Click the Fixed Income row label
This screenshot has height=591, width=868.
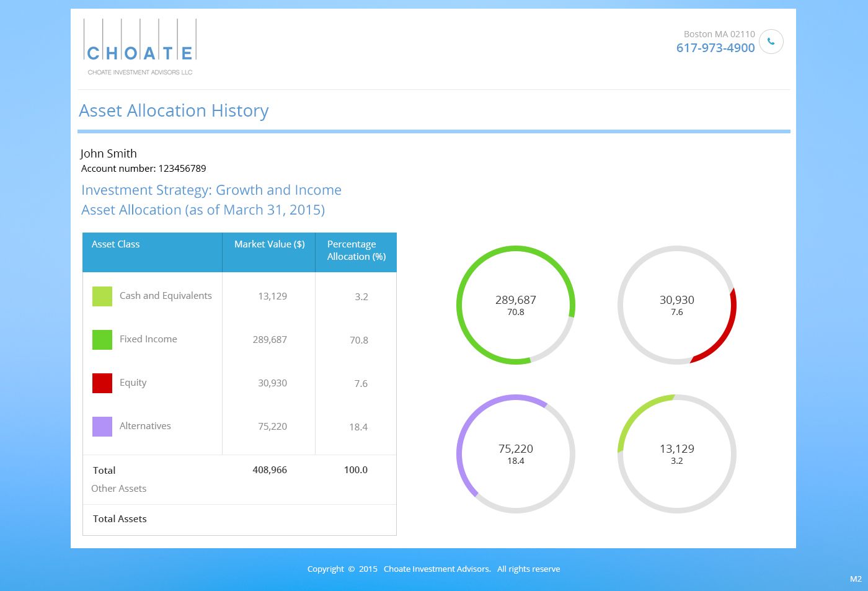pos(148,339)
